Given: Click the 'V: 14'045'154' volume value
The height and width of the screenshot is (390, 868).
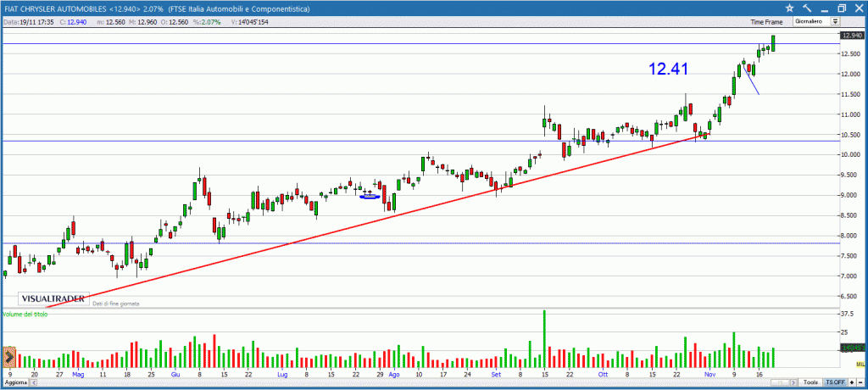Looking at the screenshot, I should tap(250, 22).
